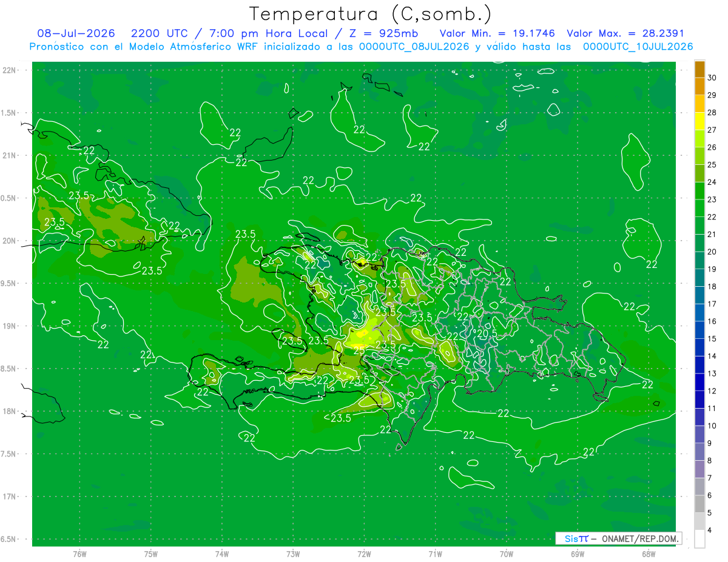Click the legend color band between 22 and 23
This screenshot has height=562, width=728.
click(699, 208)
